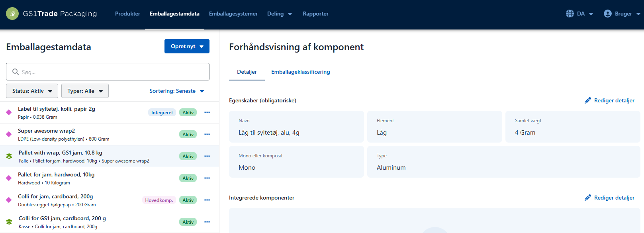Click the GS1 Trade Packaging logo icon

pyautogui.click(x=12, y=14)
